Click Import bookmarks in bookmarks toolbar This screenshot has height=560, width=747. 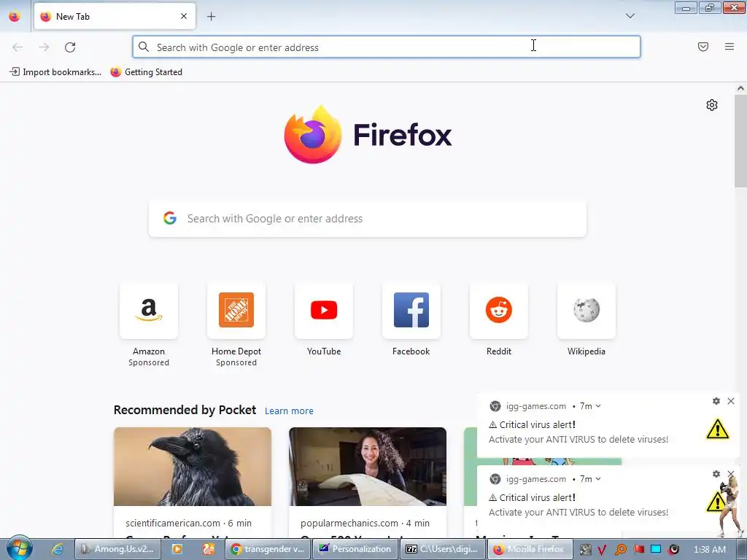pyautogui.click(x=55, y=72)
